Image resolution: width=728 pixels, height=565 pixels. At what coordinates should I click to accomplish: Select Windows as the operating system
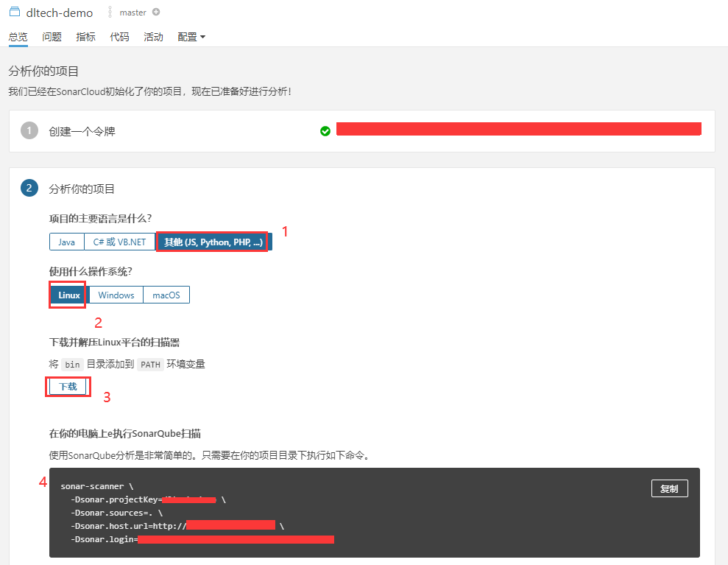(x=116, y=295)
